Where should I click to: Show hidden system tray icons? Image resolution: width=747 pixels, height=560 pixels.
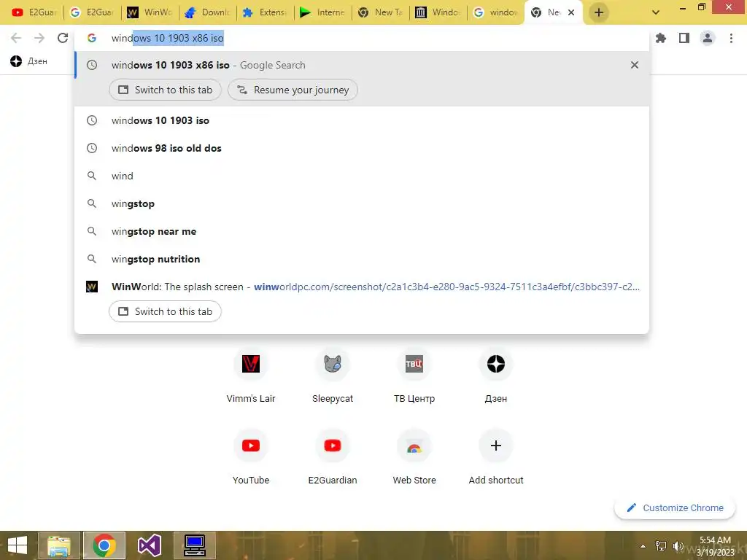coord(643,545)
